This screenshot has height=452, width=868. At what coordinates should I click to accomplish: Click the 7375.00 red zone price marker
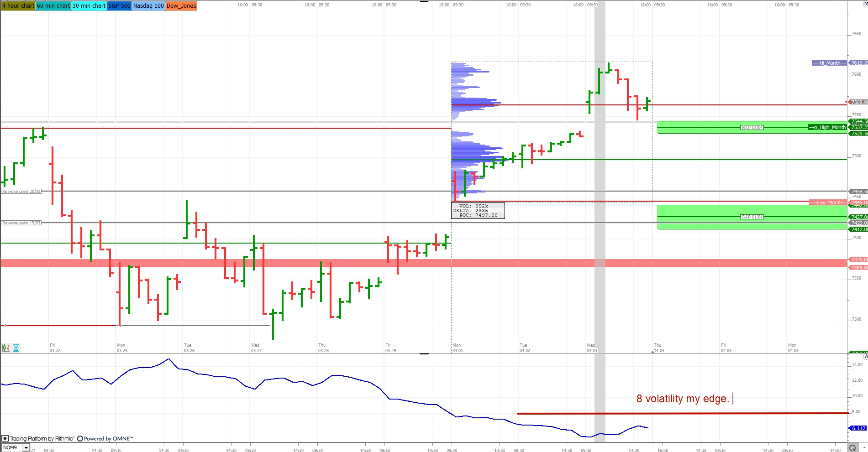pyautogui.click(x=858, y=260)
